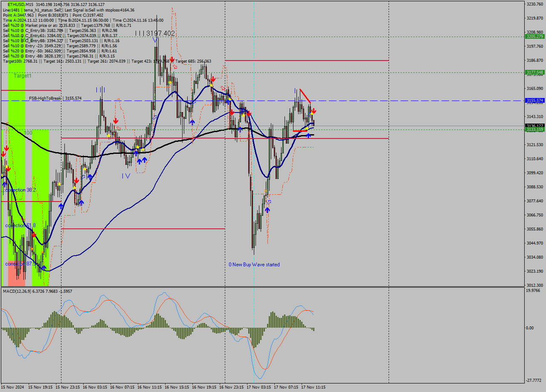Click the '17 Nov 11:15' time axis label
The height and width of the screenshot is (392, 546).
pyautogui.click(x=314, y=387)
